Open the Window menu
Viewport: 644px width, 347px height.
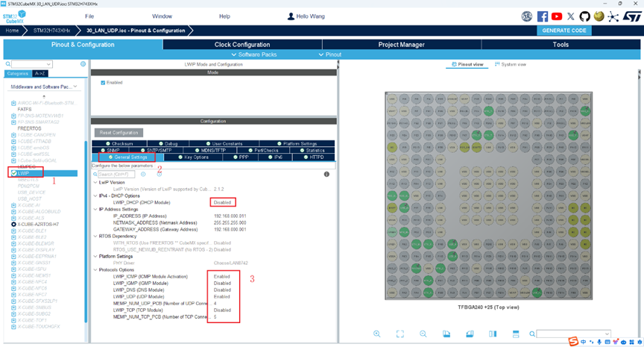[x=162, y=16]
